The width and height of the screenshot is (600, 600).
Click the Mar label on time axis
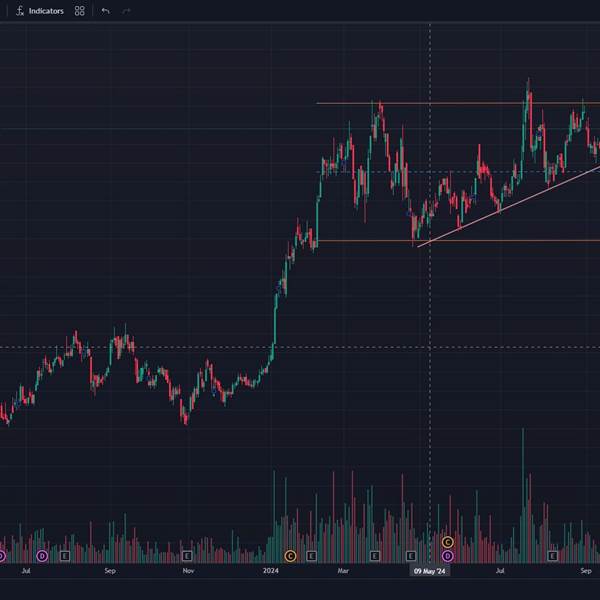pyautogui.click(x=343, y=571)
